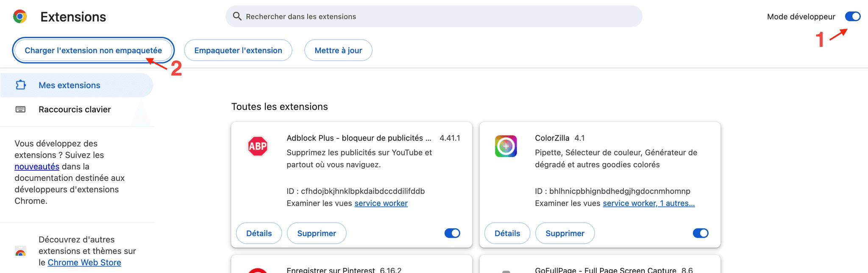Click the Chrome logo icon beside Extensions
Viewport: 868px width, 273px height.
point(20,17)
